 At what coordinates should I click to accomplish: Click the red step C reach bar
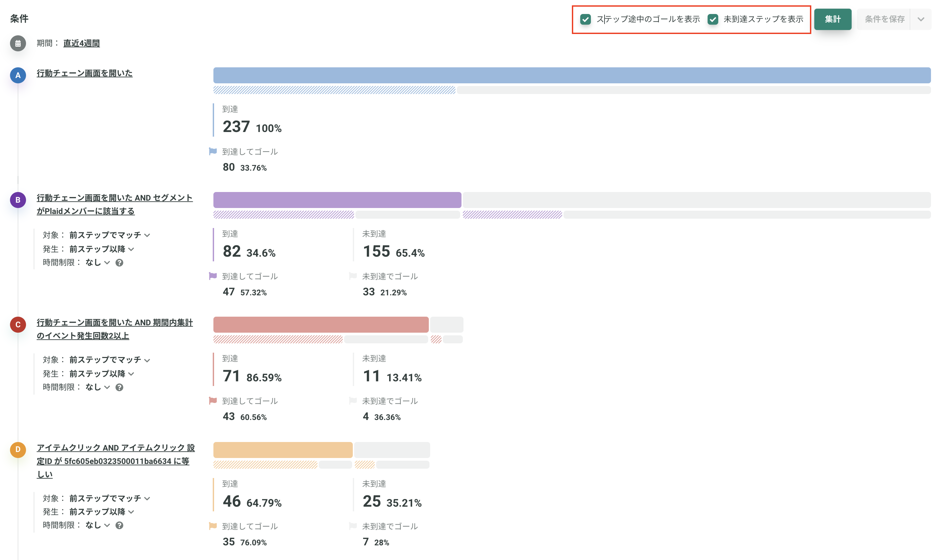coord(321,325)
